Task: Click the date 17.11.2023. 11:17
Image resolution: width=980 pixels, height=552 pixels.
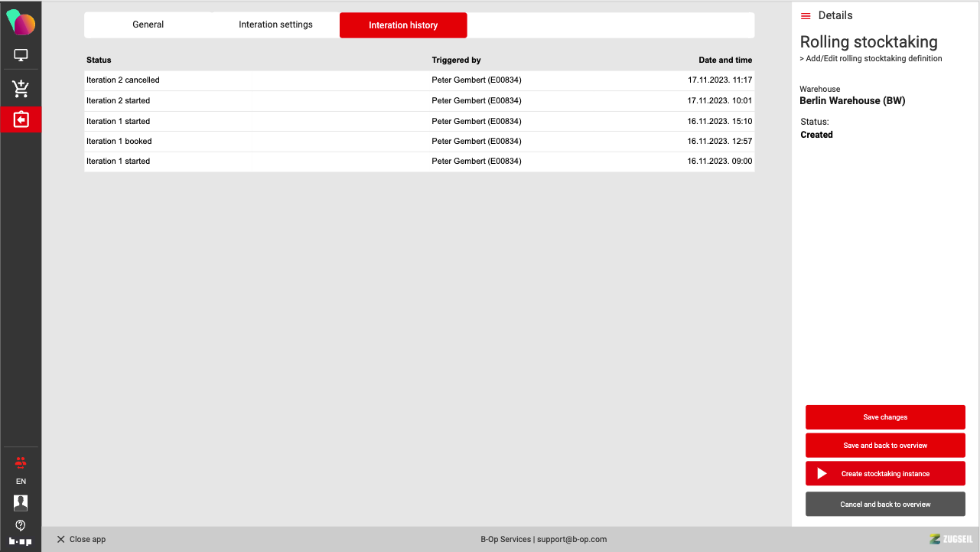Action: [720, 80]
